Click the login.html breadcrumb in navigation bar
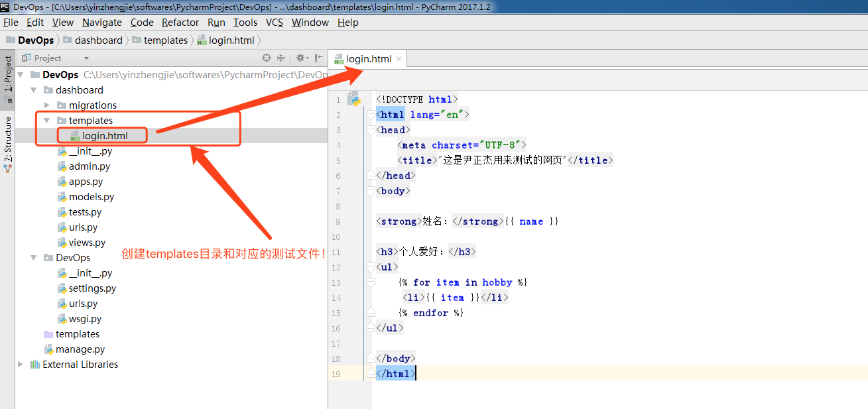868x409 pixels. click(x=231, y=40)
